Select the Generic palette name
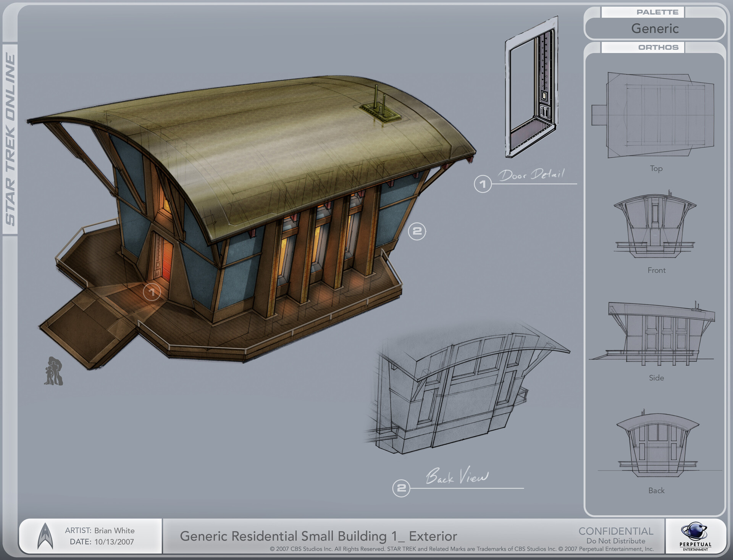Image resolution: width=733 pixels, height=560 pixels. click(x=655, y=28)
